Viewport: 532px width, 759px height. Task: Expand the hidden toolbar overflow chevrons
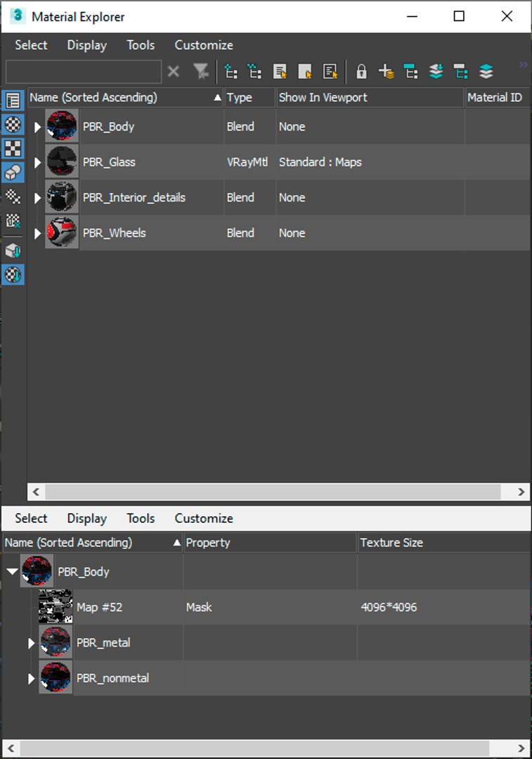[x=523, y=65]
